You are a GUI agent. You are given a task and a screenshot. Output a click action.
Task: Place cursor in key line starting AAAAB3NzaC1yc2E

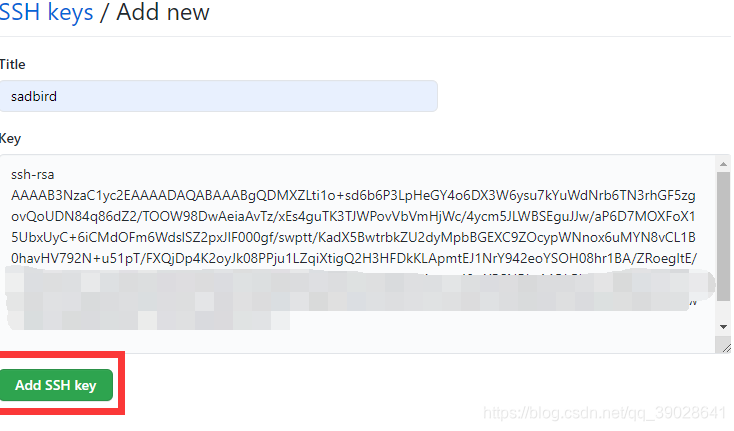tap(353, 196)
